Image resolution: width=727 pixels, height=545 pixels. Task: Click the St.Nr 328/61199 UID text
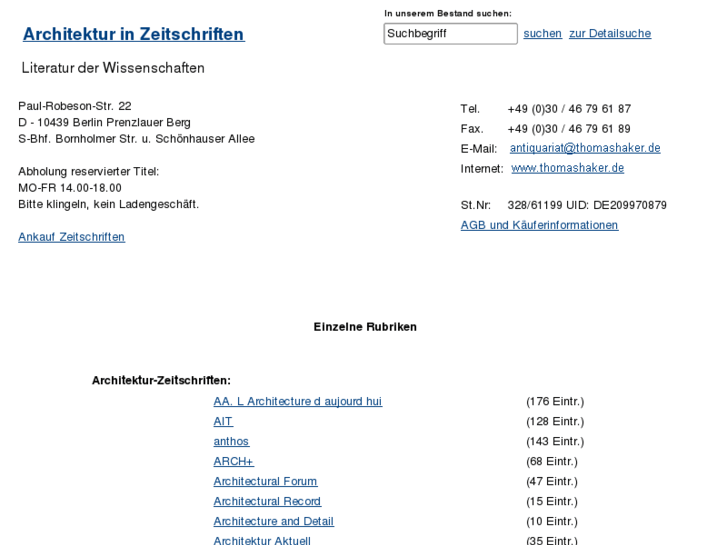pos(563,205)
